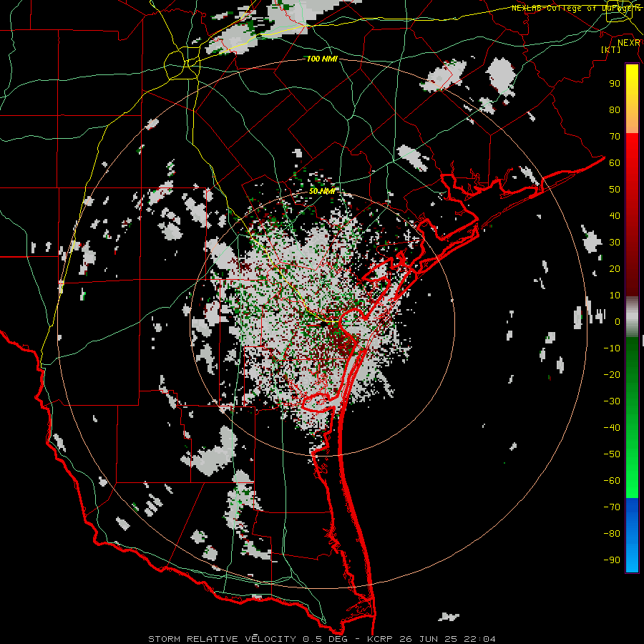
Task: Select the -50 label on the velocity scale
Action: click(x=612, y=454)
